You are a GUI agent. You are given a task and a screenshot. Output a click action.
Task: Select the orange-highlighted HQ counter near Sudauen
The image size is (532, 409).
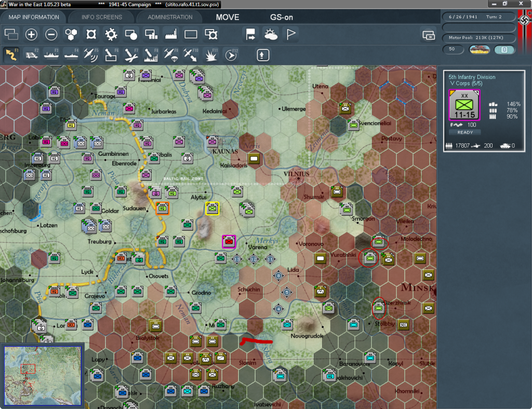pyautogui.click(x=163, y=208)
